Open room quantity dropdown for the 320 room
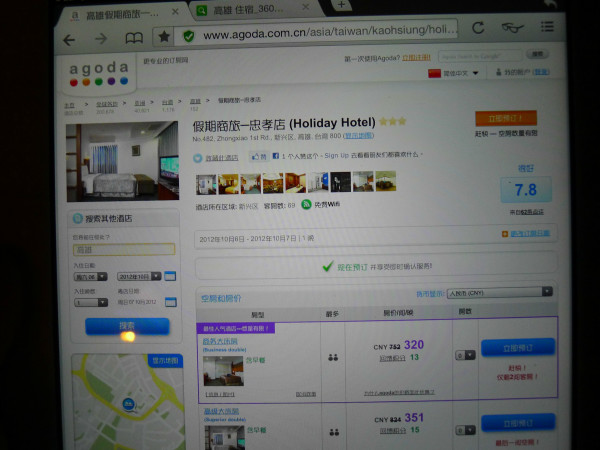The height and width of the screenshot is (450, 600). tap(465, 355)
